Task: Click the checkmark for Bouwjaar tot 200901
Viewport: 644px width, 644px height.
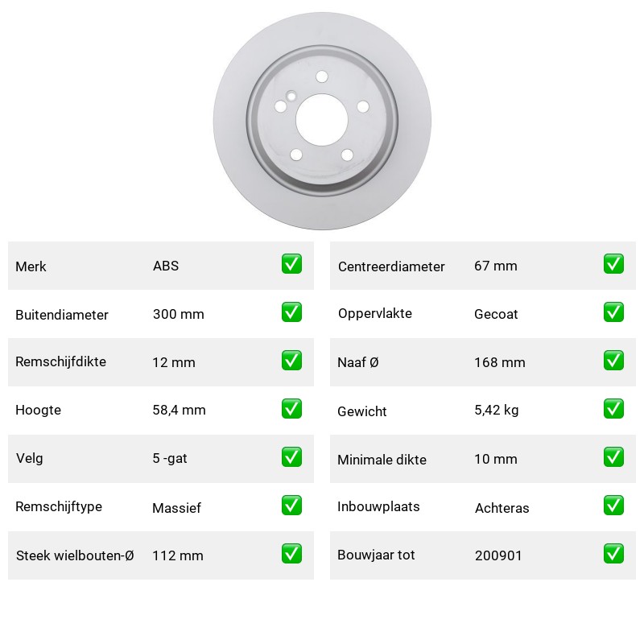Action: tap(613, 554)
